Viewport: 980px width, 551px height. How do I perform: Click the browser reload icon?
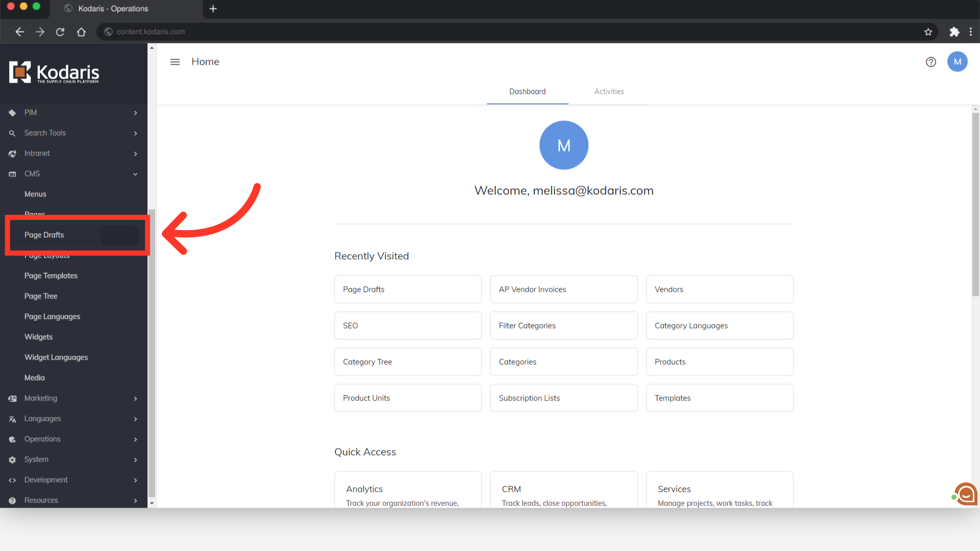click(60, 32)
